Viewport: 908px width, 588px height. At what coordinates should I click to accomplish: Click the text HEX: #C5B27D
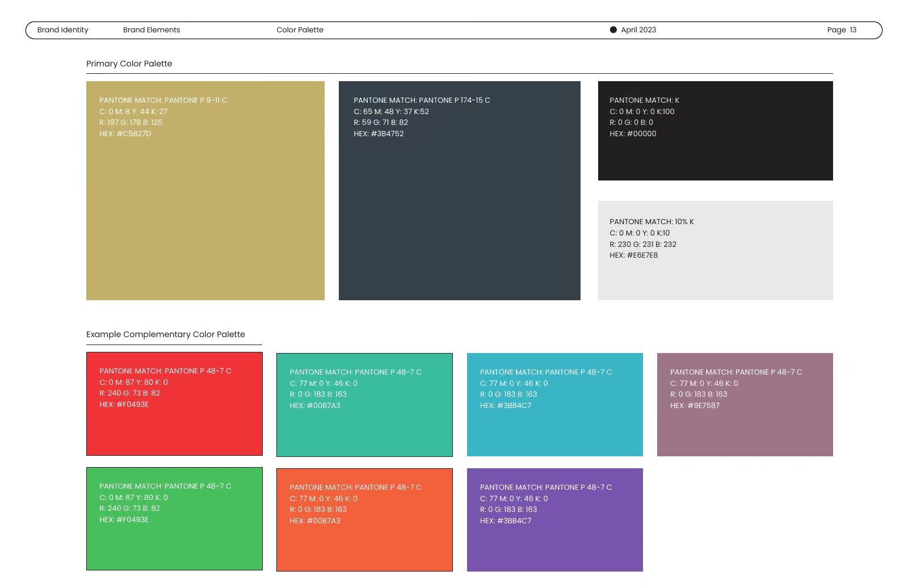(125, 134)
